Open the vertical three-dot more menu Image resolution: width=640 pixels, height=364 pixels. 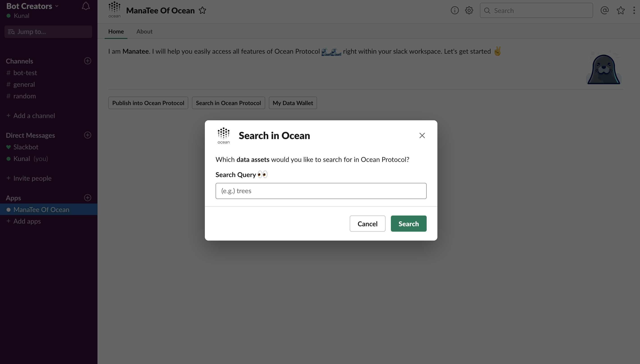tap(634, 11)
